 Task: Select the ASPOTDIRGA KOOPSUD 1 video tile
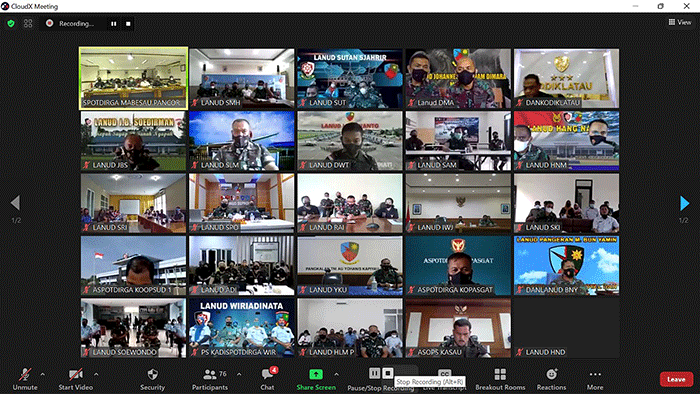click(x=133, y=265)
